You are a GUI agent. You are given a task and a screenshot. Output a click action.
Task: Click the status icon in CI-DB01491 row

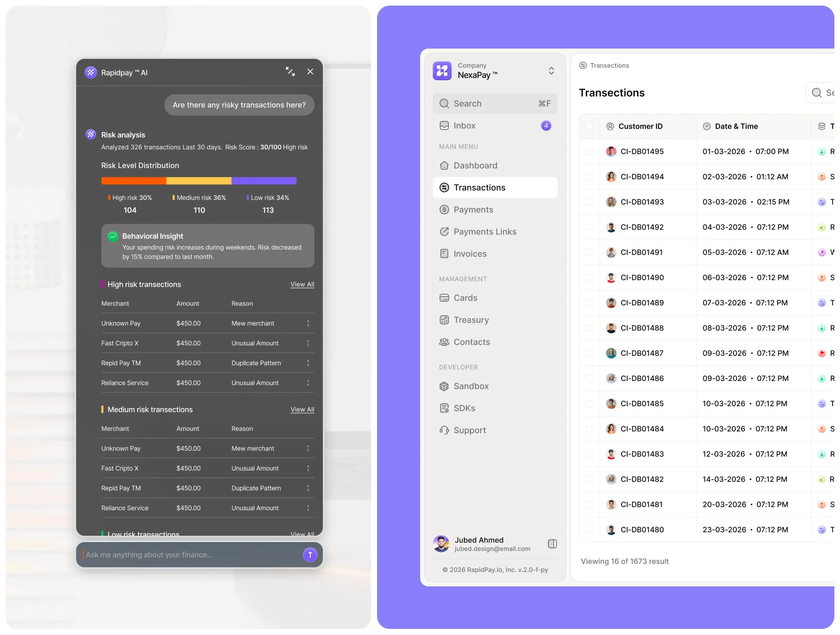[x=822, y=253]
